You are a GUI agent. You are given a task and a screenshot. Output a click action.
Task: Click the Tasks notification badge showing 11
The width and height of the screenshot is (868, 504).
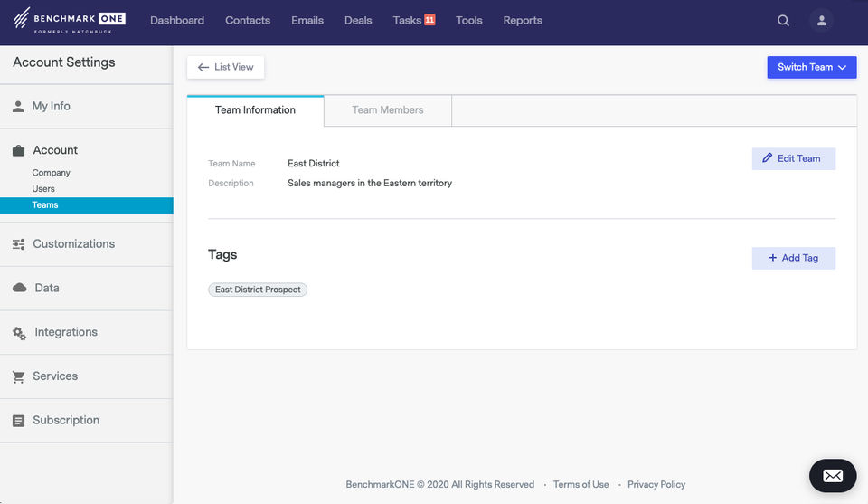click(429, 20)
